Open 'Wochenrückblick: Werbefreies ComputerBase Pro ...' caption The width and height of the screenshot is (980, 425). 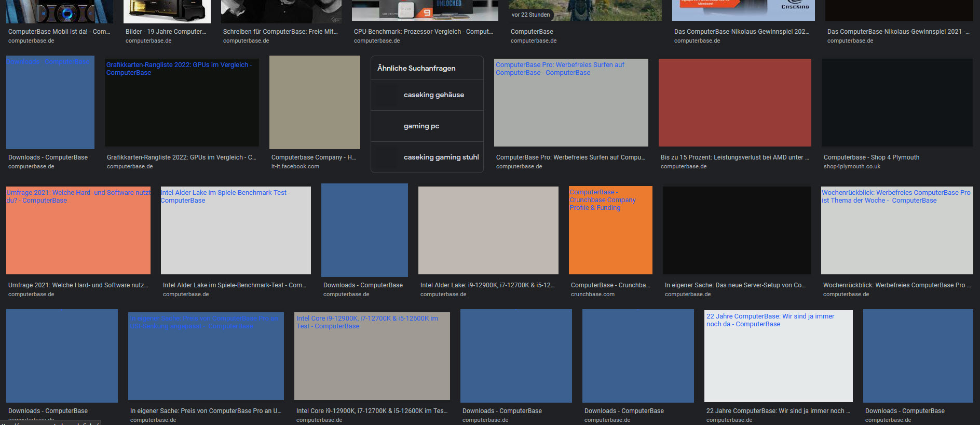click(897, 285)
